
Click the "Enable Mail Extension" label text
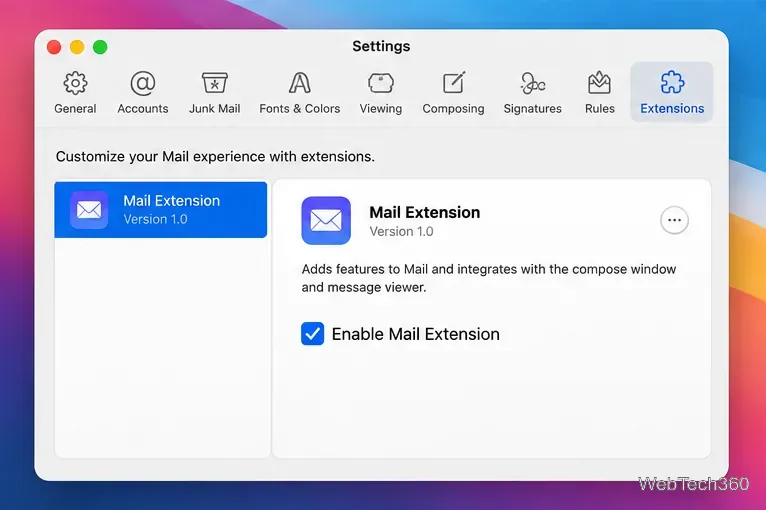pos(416,334)
